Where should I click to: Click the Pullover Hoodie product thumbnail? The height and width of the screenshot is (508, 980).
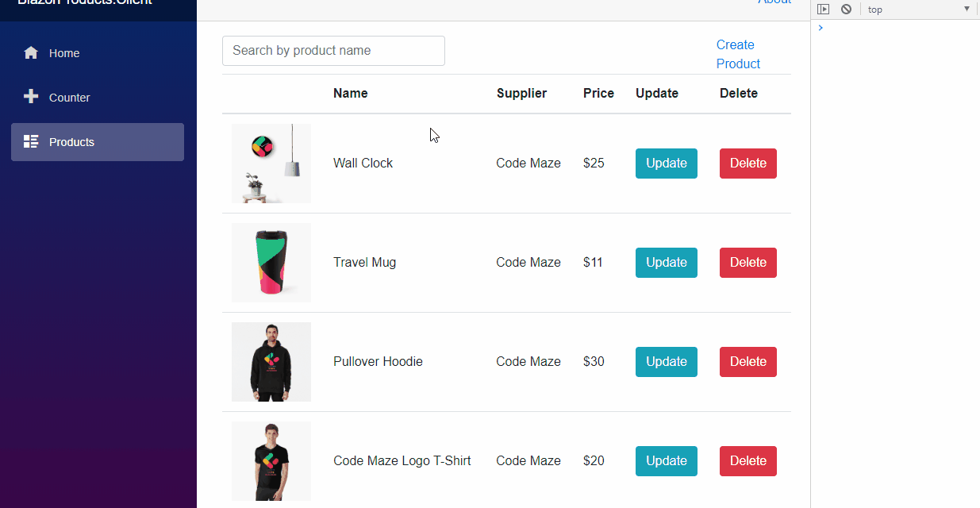click(x=271, y=362)
